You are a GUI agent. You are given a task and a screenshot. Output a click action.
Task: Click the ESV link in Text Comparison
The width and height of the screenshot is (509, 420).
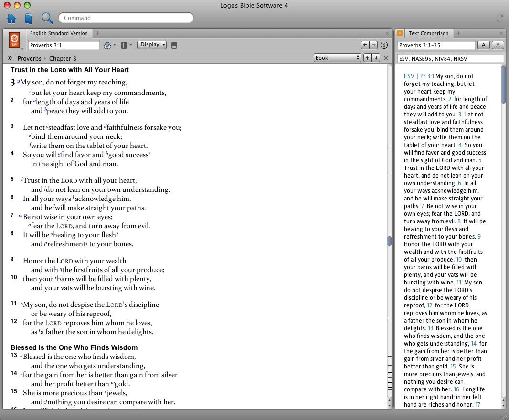click(x=409, y=76)
